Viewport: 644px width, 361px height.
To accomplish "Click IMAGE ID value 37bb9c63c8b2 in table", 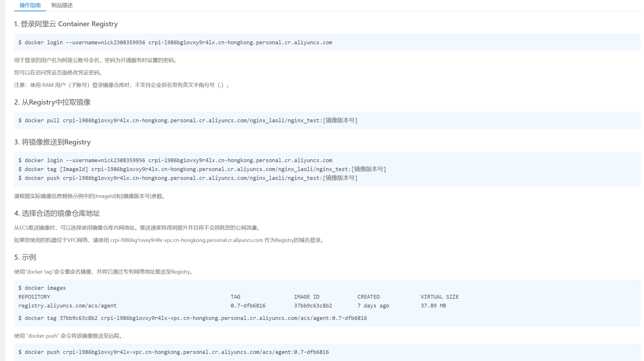I will point(313,306).
